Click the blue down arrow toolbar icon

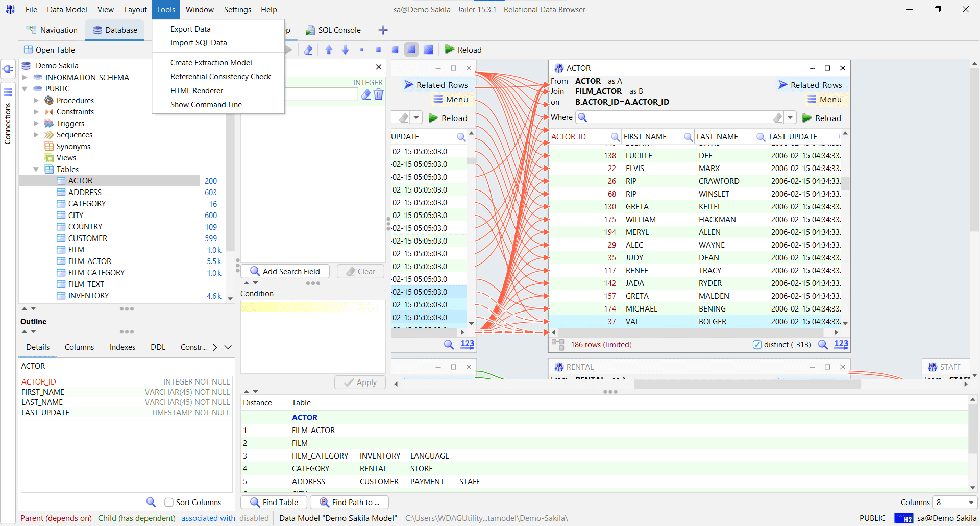[x=345, y=50]
